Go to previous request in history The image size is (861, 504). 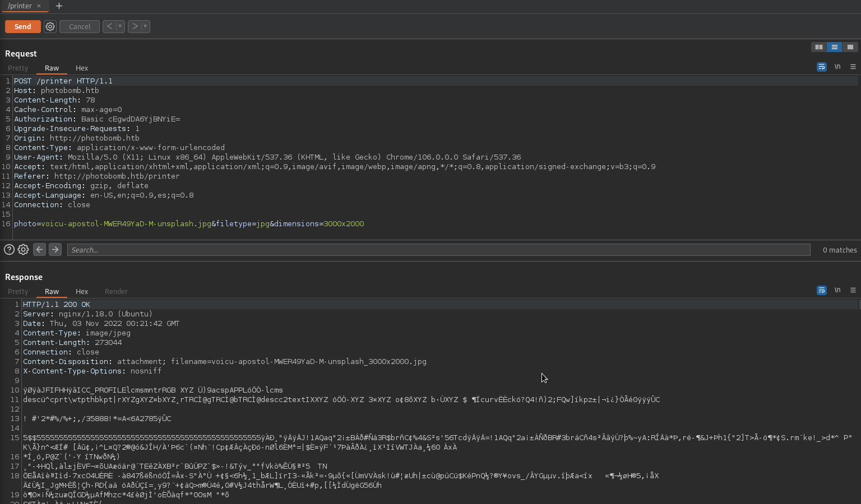coord(109,26)
